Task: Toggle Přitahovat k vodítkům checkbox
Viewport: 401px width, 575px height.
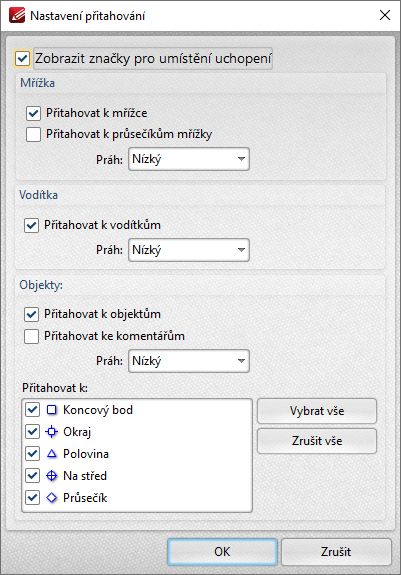Action: pos(32,225)
